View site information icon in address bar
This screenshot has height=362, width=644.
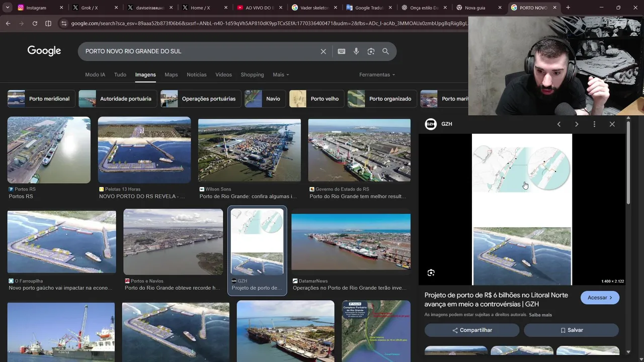(x=63, y=24)
